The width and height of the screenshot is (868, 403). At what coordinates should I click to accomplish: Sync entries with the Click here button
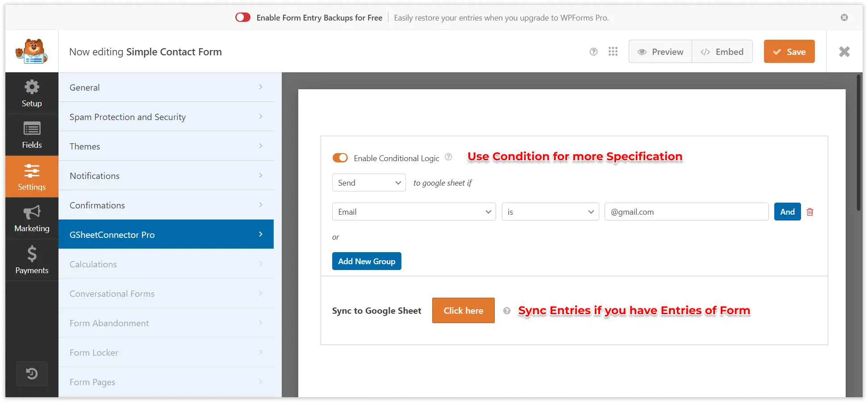pos(463,310)
